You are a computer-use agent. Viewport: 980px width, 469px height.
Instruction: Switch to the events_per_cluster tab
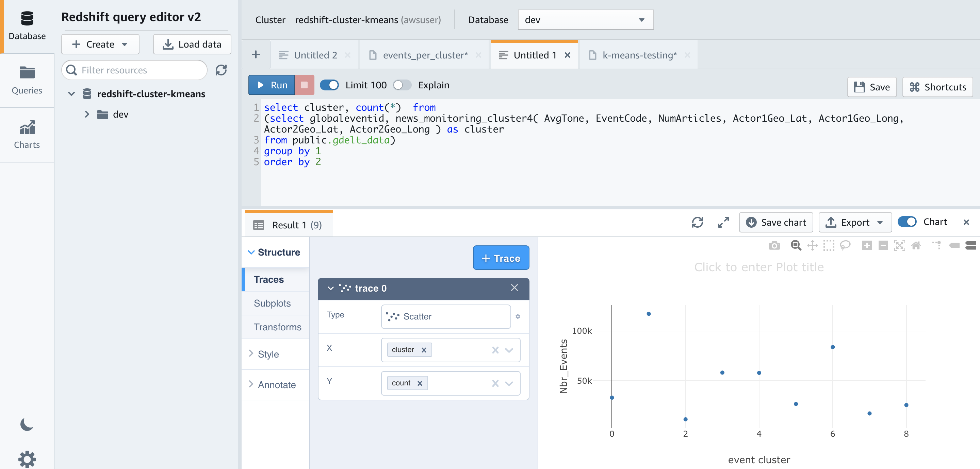point(425,55)
